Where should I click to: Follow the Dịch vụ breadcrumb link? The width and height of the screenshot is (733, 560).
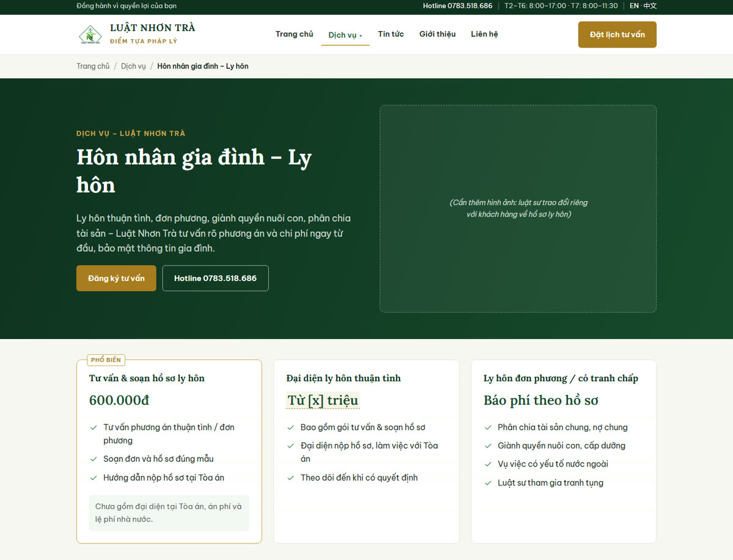coord(133,66)
